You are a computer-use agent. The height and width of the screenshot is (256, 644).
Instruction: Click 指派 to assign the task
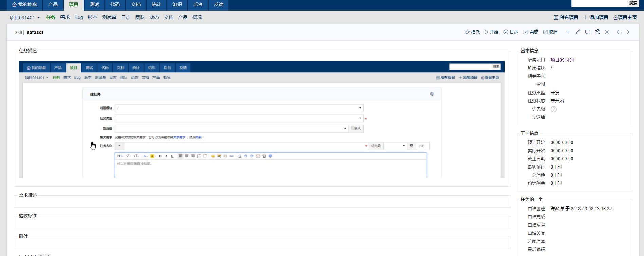coord(472,32)
